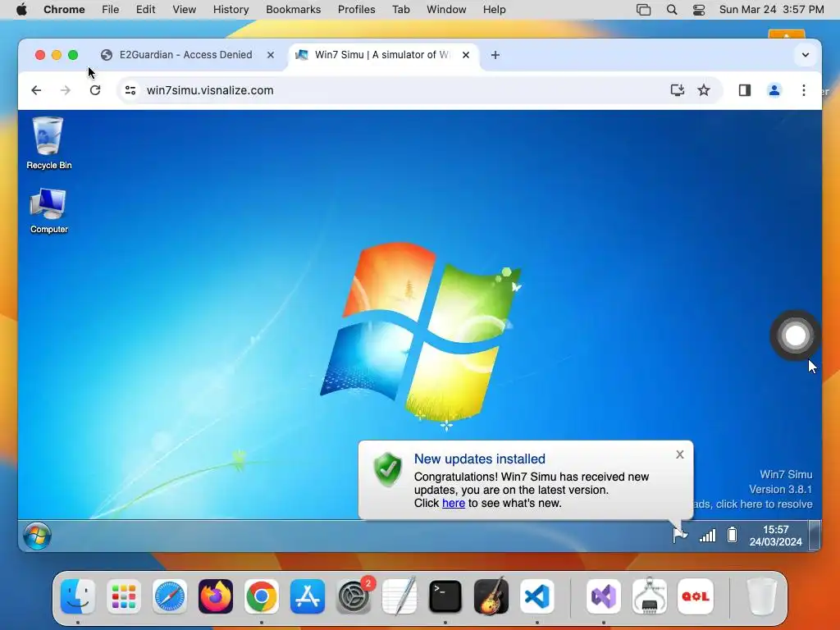This screenshot has height=630, width=840.
Task: Open Terminal from the Dock
Action: (445, 596)
